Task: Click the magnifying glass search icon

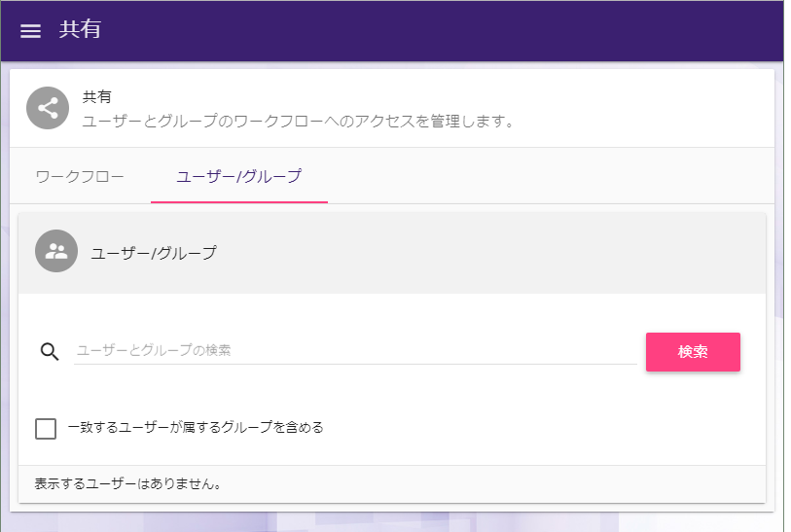Action: point(51,351)
